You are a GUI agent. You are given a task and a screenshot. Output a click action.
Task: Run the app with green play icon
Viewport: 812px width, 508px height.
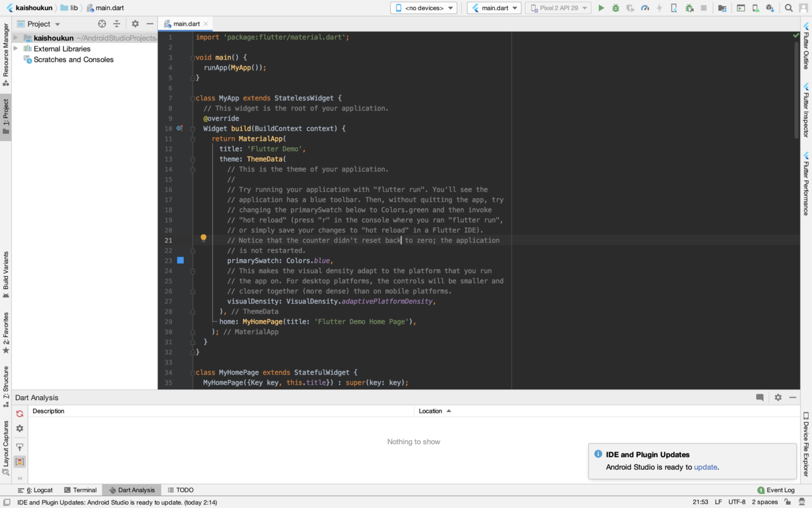pos(601,8)
